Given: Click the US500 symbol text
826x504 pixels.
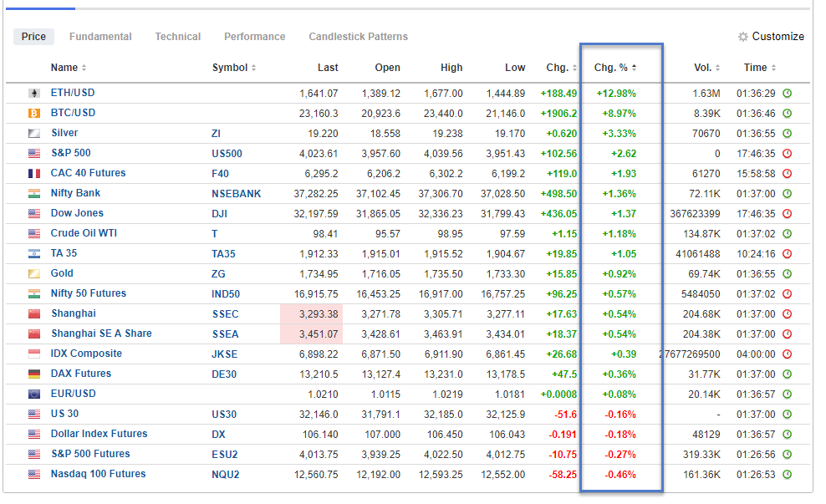Looking at the screenshot, I should [x=227, y=154].
